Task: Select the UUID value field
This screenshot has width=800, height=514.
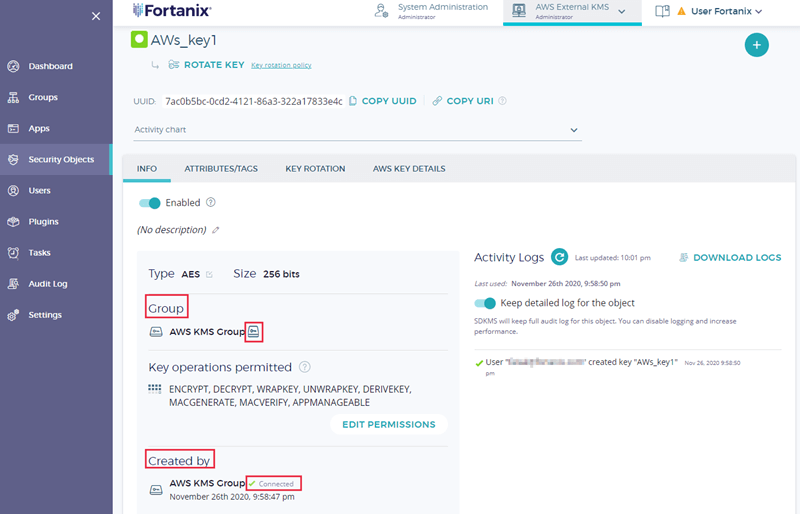Action: [254, 101]
